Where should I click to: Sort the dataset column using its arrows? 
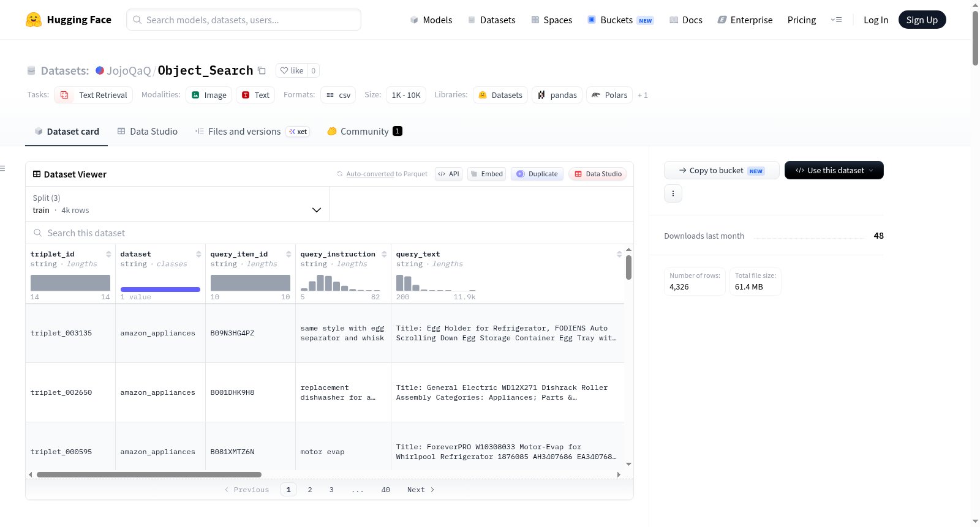coord(198,254)
